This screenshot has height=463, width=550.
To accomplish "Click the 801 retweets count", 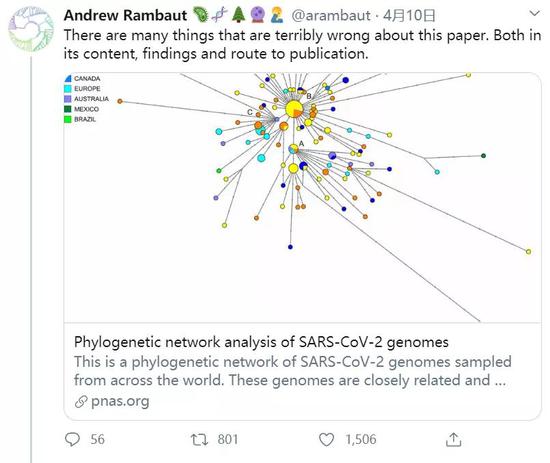I will tap(227, 439).
